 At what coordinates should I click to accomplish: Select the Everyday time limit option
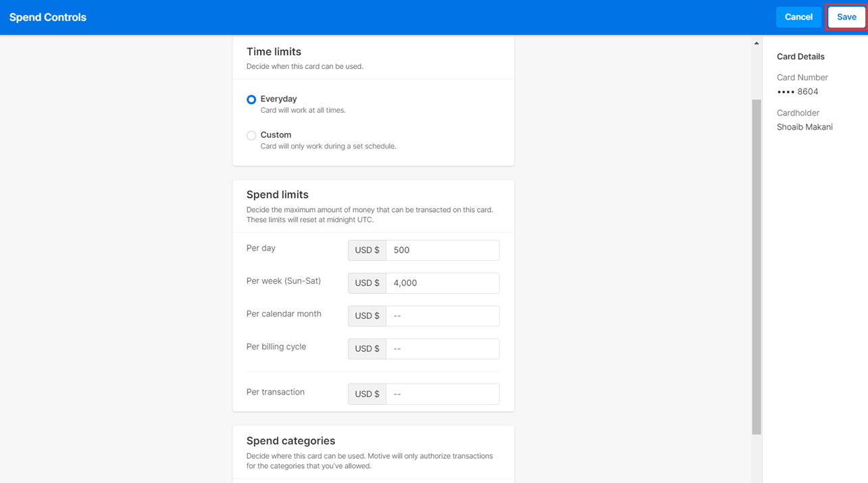coord(251,99)
